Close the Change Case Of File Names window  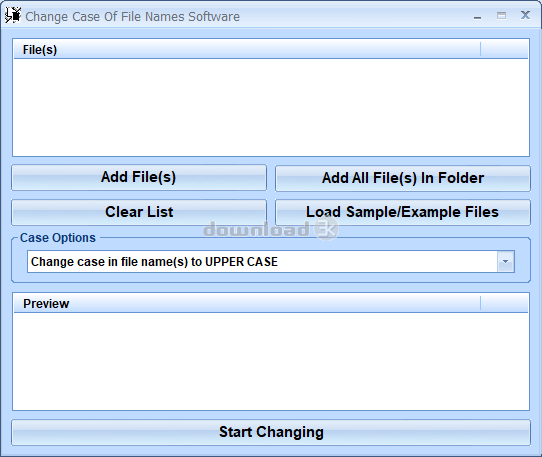525,15
